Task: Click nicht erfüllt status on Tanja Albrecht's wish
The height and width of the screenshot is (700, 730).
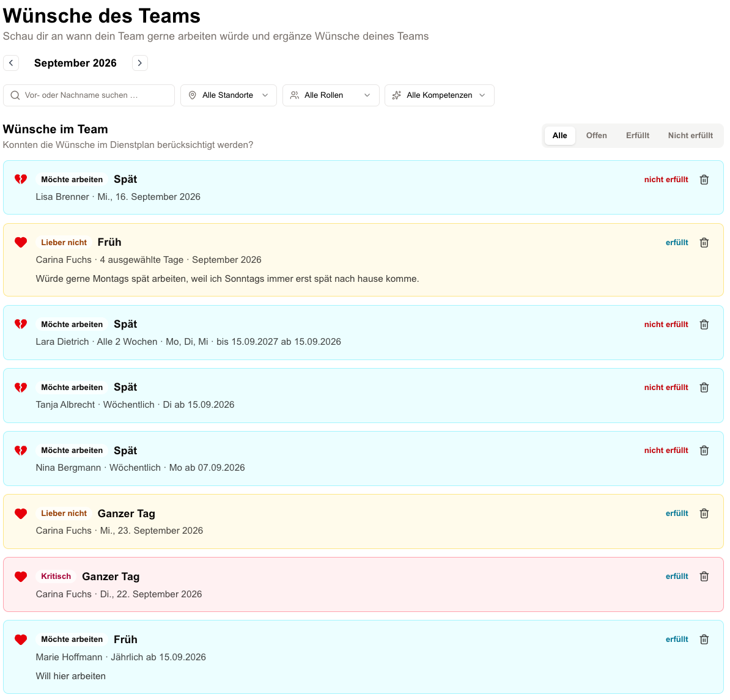Action: point(666,387)
